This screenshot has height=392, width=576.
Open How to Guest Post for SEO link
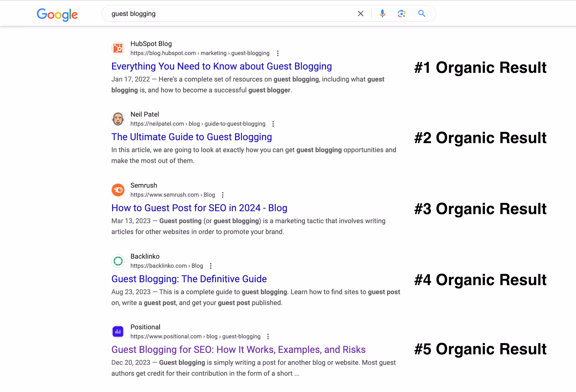(x=199, y=208)
